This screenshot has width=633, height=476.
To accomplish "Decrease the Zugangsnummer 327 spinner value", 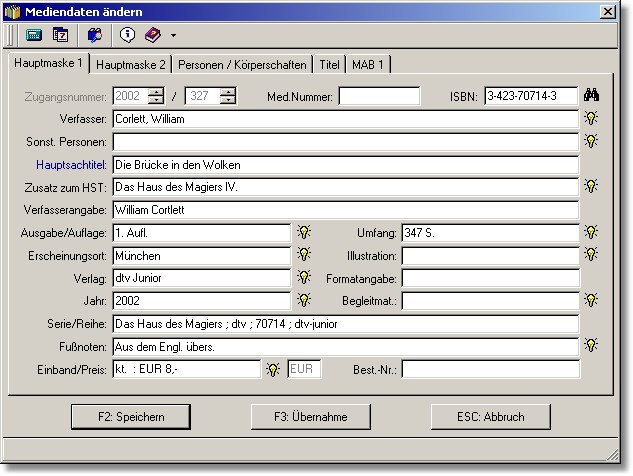I will click(x=228, y=101).
